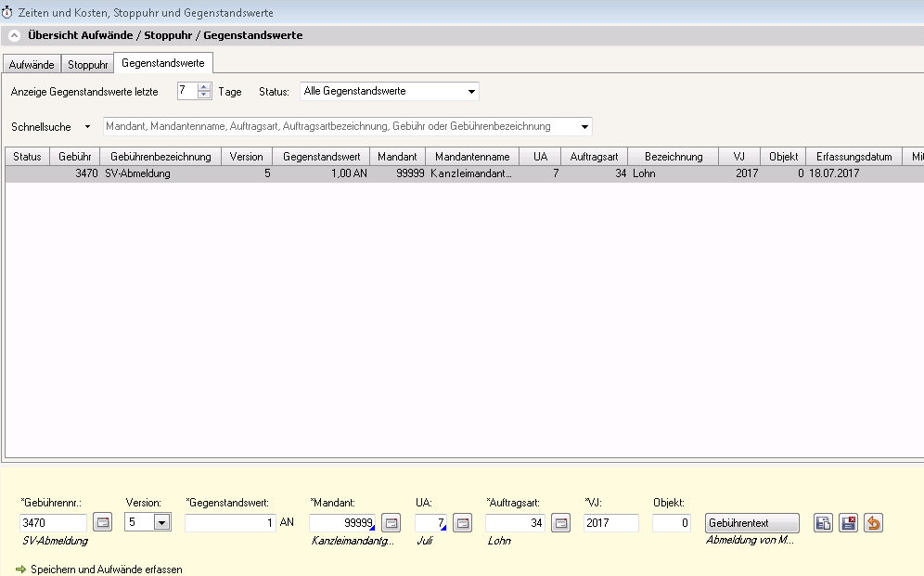Sort by the Mandantenname column header
The width and height of the screenshot is (924, 576).
472,157
